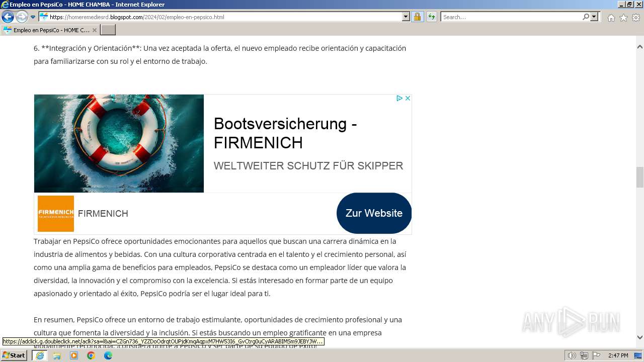This screenshot has height=362, width=644.
Task: Click the browser Back arrow button
Action: [8, 17]
